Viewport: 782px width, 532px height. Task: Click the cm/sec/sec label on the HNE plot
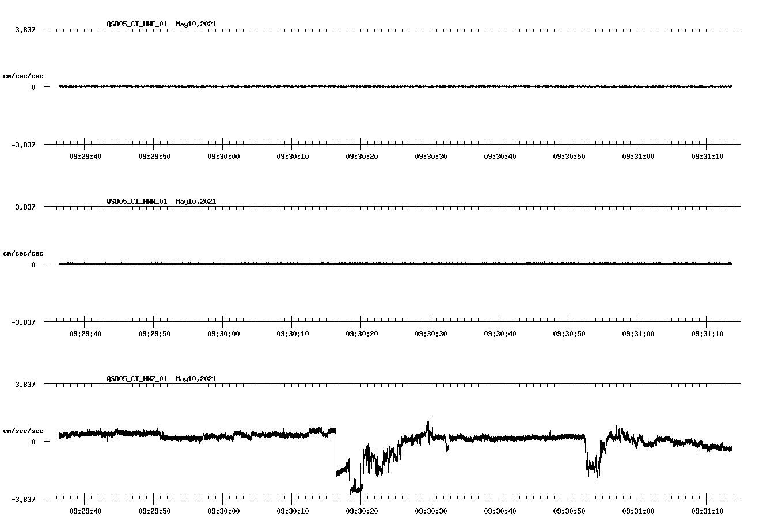point(24,75)
